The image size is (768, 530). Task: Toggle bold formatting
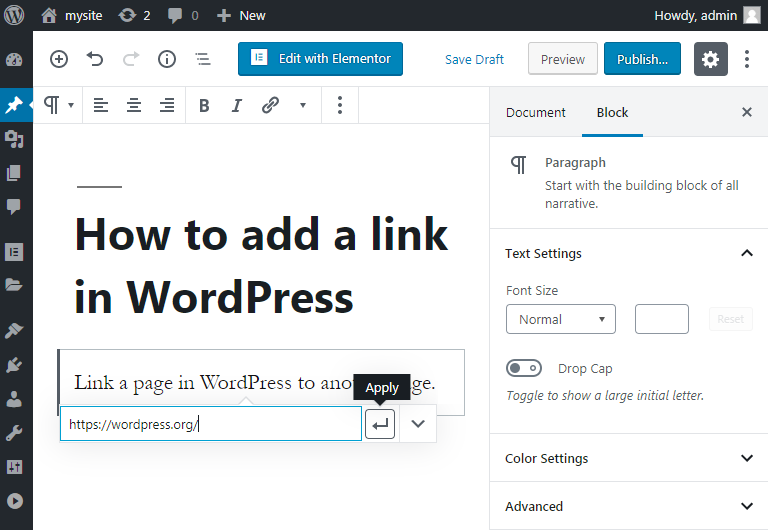(x=204, y=105)
